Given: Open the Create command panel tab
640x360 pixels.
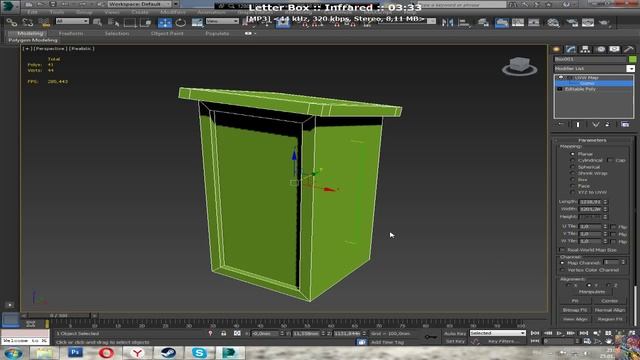Looking at the screenshot, I should 556,49.
